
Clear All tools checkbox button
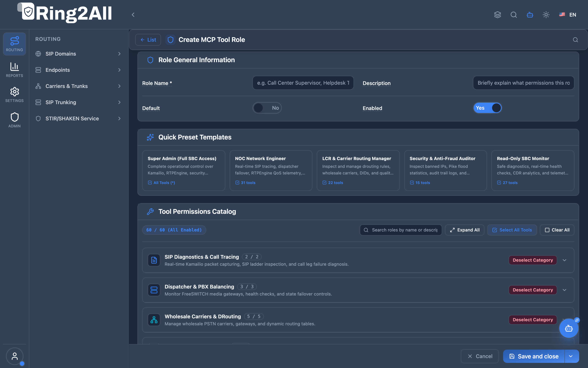(x=557, y=230)
